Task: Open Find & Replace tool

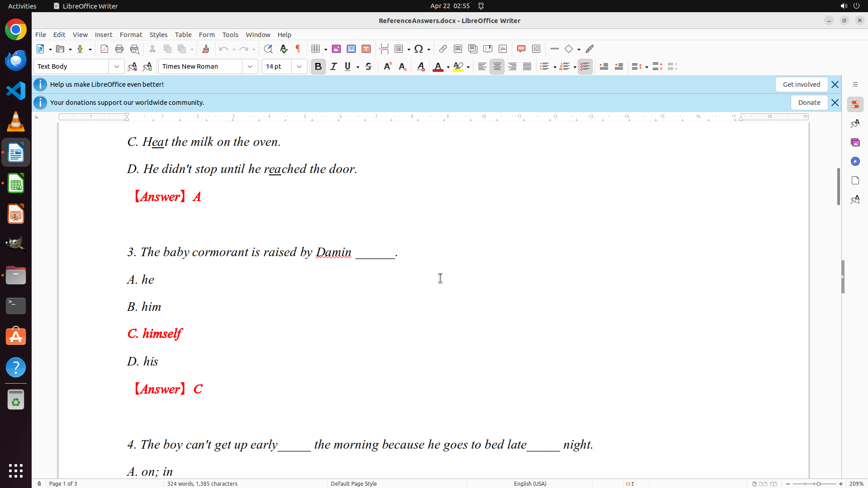Action: click(x=268, y=49)
